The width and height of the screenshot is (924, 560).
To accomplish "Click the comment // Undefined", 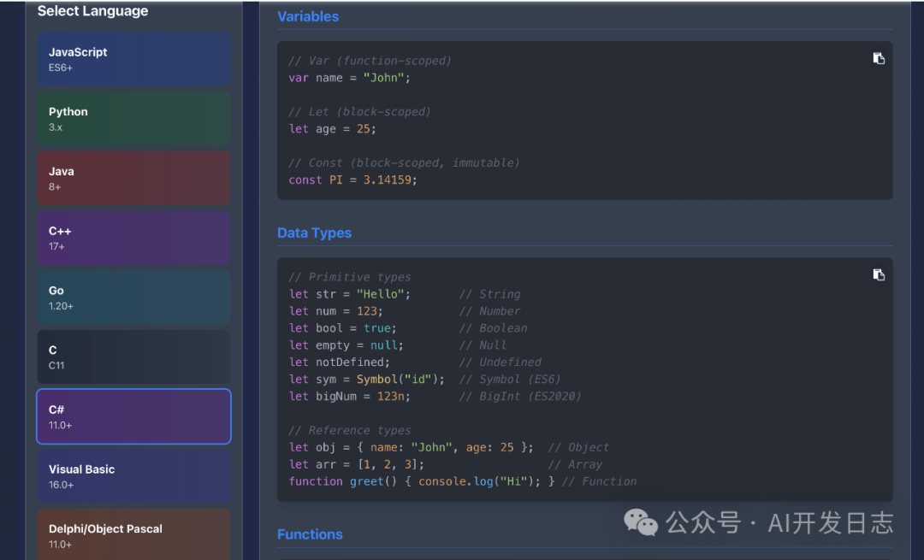I will (x=500, y=363).
